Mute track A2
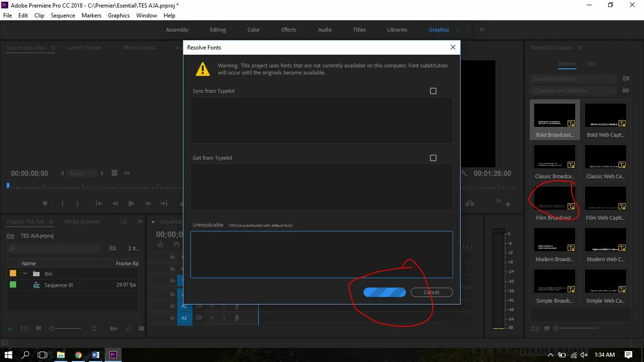 click(x=211, y=306)
